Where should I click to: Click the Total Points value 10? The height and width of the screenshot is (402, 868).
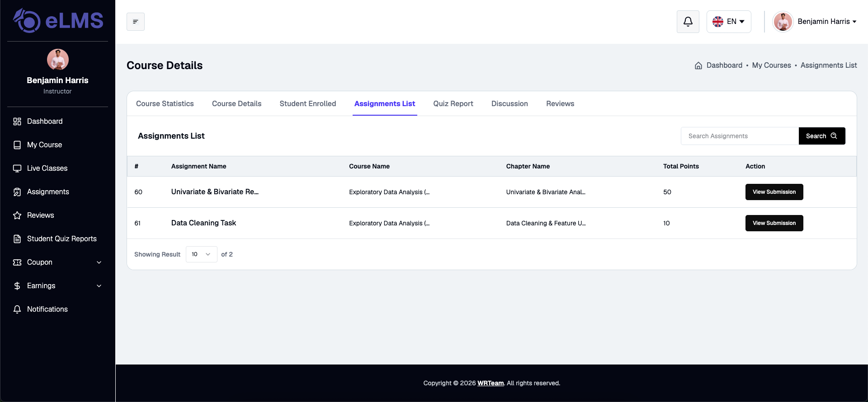(x=666, y=223)
